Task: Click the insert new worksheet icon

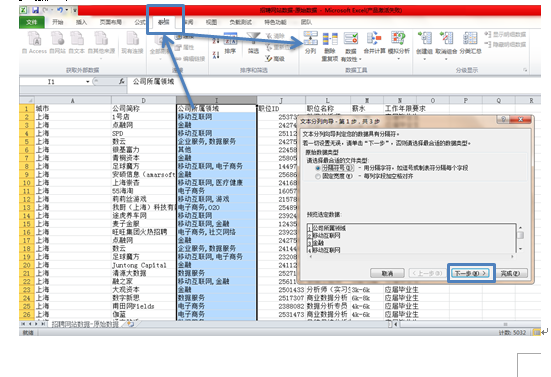Action: 130,324
